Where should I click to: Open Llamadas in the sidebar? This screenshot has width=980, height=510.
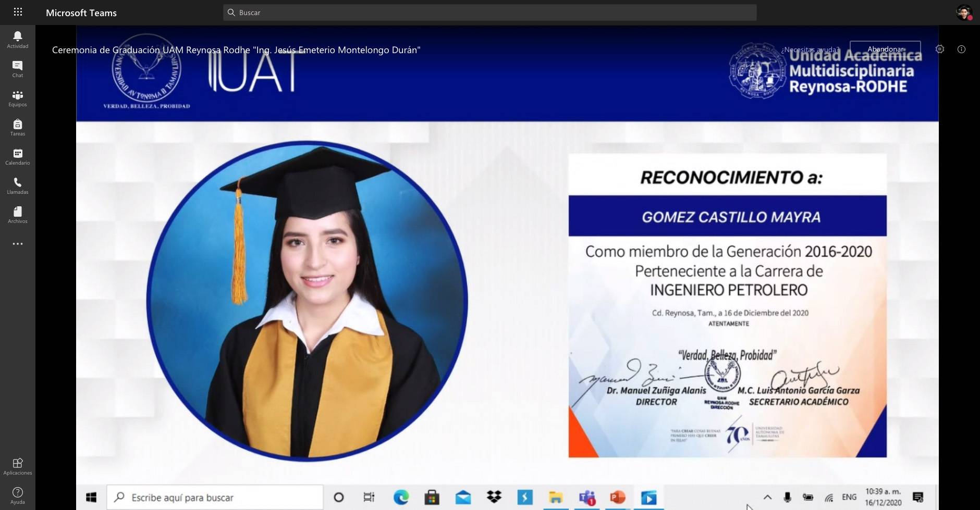coord(17,185)
